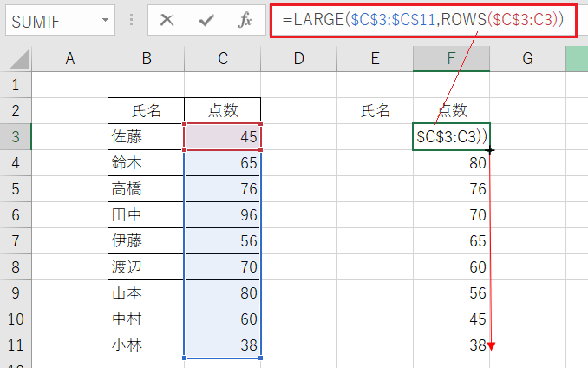Screen dimensions: 588x368
Task: Confirm formula with the checkmark icon
Action: coord(206,20)
